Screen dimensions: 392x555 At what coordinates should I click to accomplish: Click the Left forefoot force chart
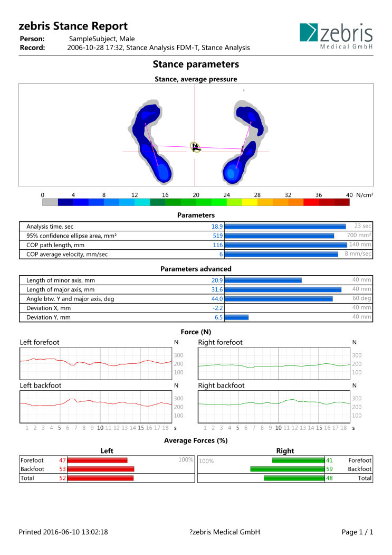coord(96,363)
